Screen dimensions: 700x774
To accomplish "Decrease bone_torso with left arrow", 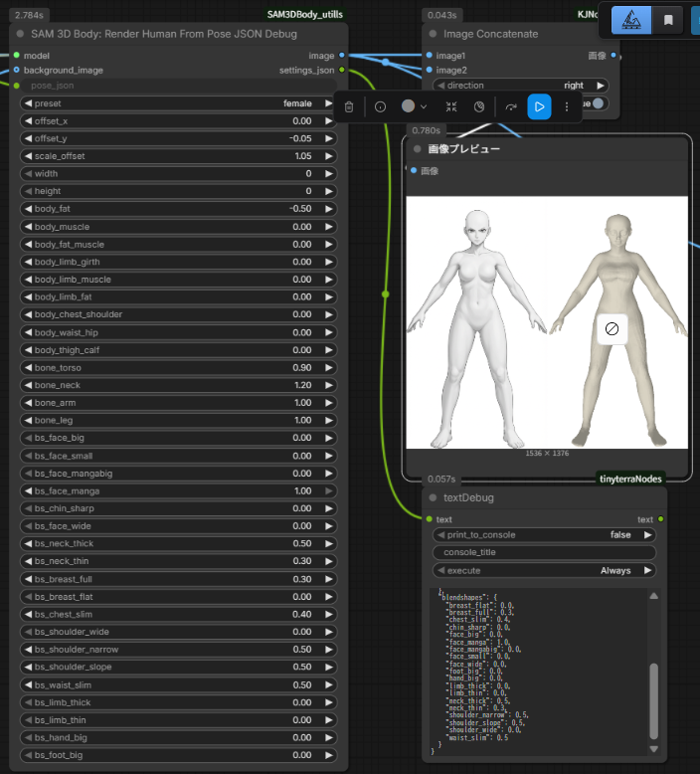I will (x=28, y=368).
